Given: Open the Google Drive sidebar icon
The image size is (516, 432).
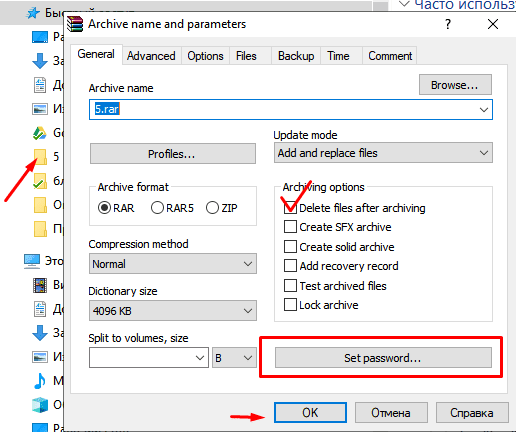Looking at the screenshot, I should [40, 133].
